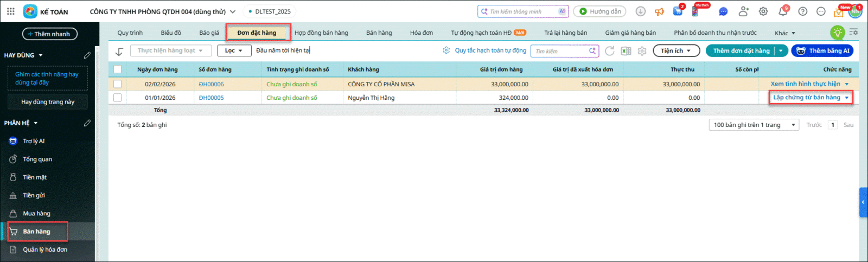Screen dimensions: 868x262
Task: Open the chat message bubble icon
Action: point(723,11)
